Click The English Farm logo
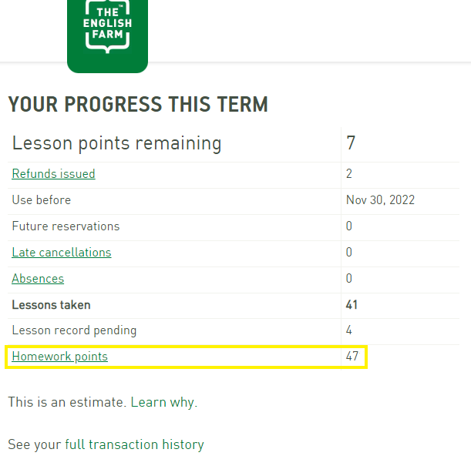The height and width of the screenshot is (476, 471). click(x=107, y=35)
